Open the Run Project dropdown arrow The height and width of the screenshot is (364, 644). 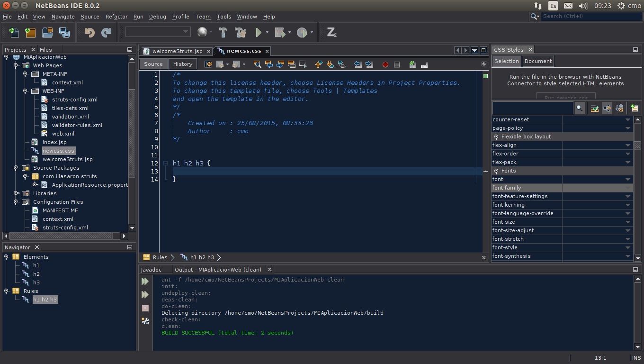(267, 32)
